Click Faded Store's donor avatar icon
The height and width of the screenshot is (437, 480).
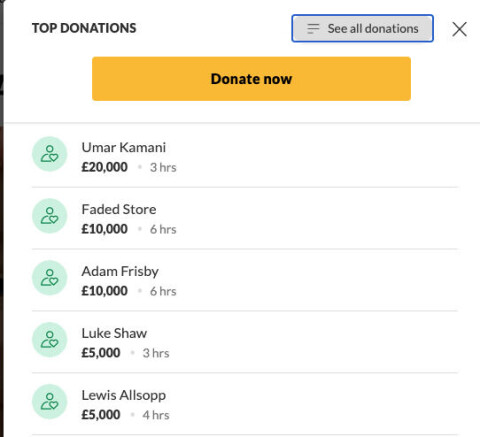coord(50,216)
